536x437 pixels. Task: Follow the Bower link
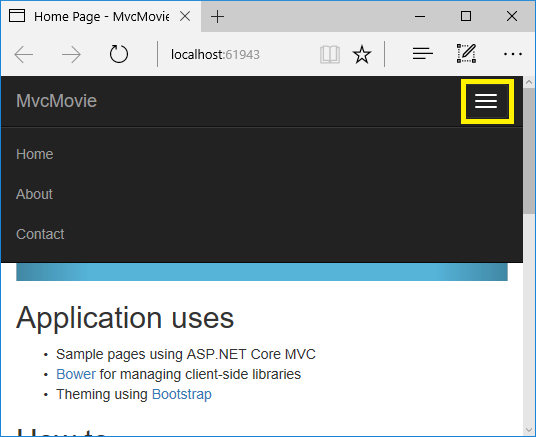76,374
